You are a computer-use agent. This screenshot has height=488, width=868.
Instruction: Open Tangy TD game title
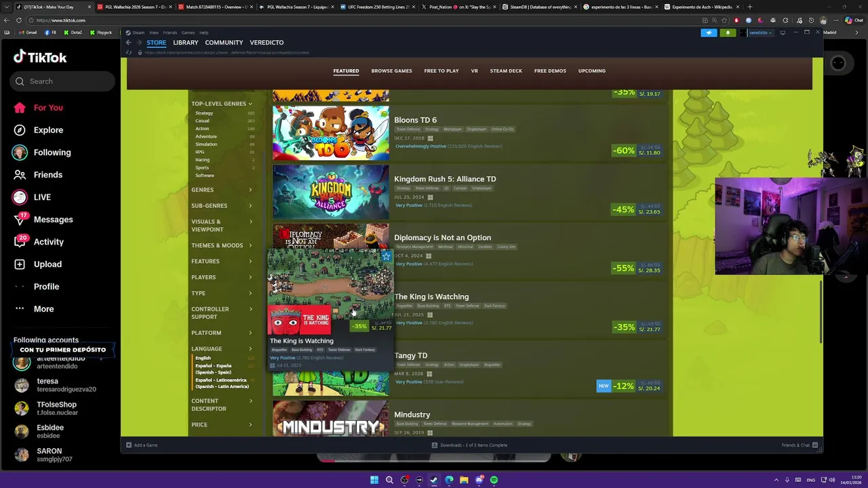[410, 356]
